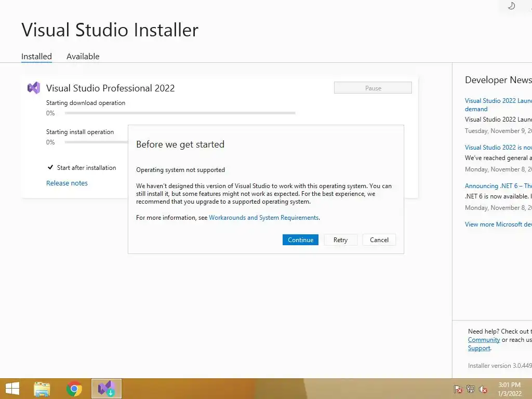Click the Pause button
Screen dimensions: 532x399
coord(373,88)
